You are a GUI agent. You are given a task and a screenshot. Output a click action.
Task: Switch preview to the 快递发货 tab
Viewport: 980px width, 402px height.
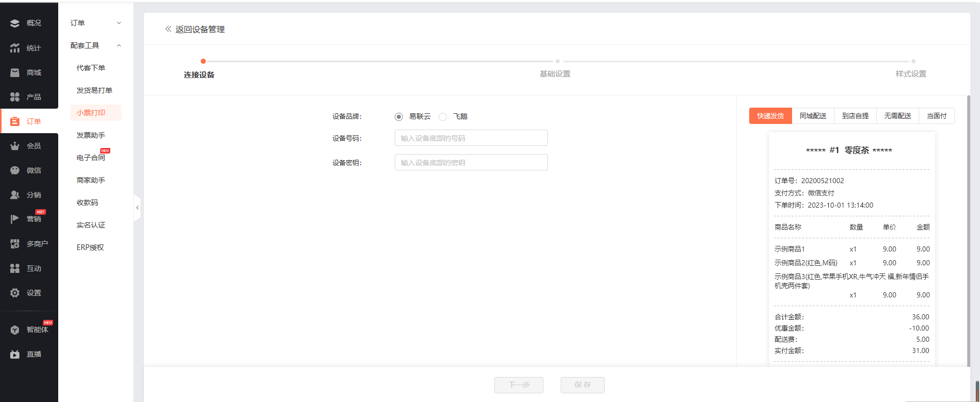point(770,116)
